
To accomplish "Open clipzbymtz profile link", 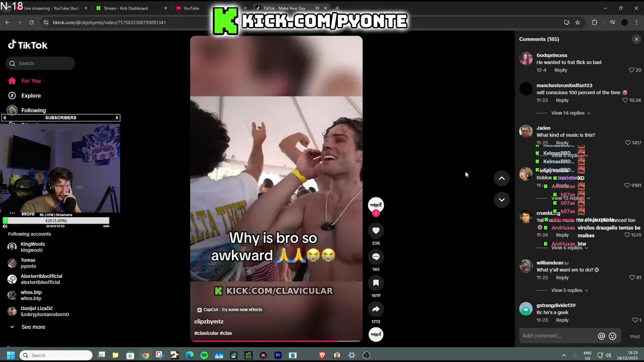I will coord(209,321).
